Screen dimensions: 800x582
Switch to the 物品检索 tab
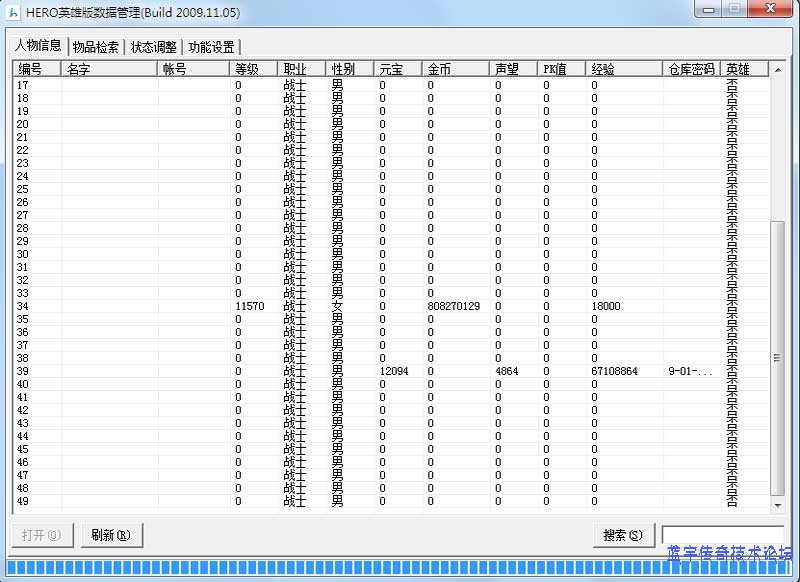pyautogui.click(x=96, y=47)
